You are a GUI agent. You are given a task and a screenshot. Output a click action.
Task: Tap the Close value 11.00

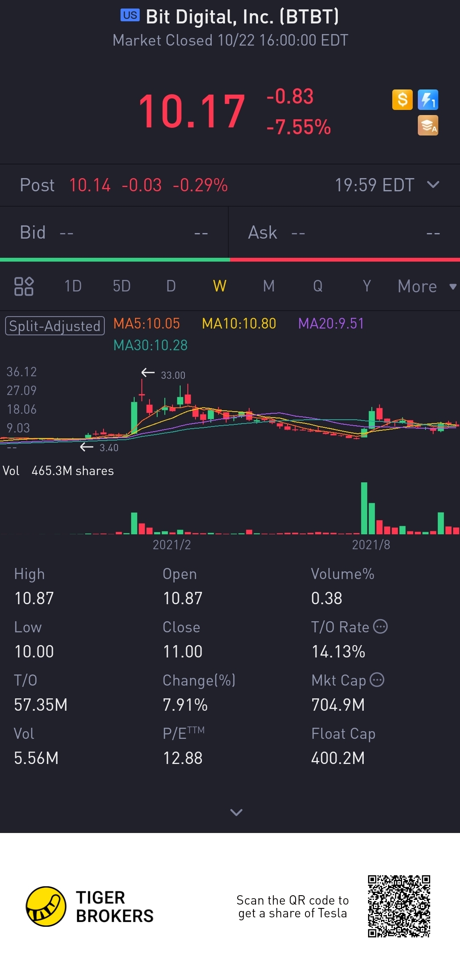183,651
